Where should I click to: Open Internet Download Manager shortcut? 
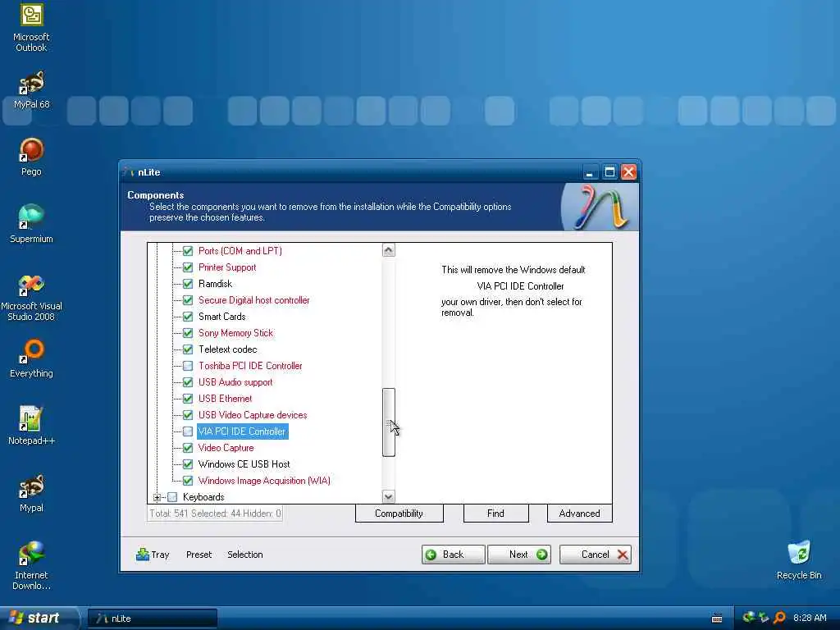click(x=31, y=566)
